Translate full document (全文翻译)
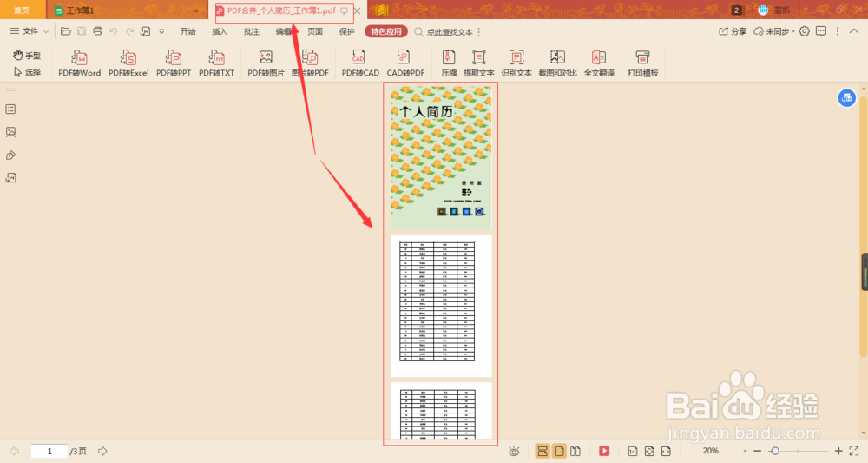Screen dimensions: 868x463 point(599,63)
